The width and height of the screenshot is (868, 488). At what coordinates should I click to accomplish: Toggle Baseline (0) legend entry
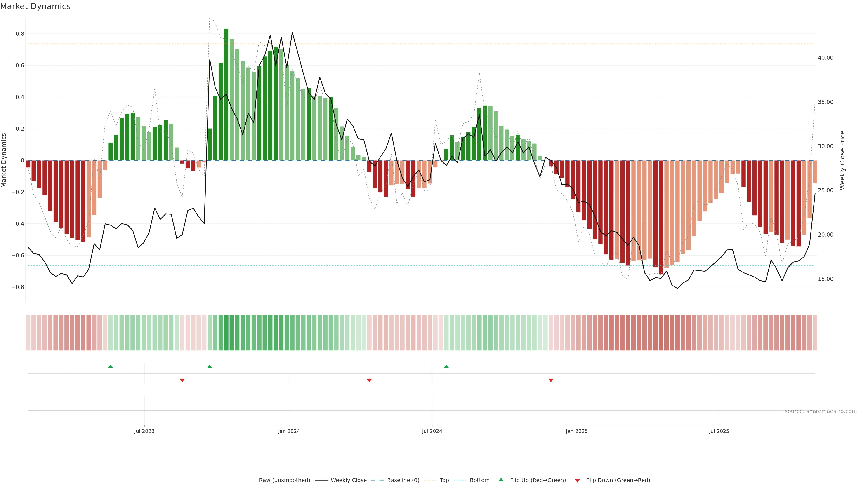(x=403, y=480)
